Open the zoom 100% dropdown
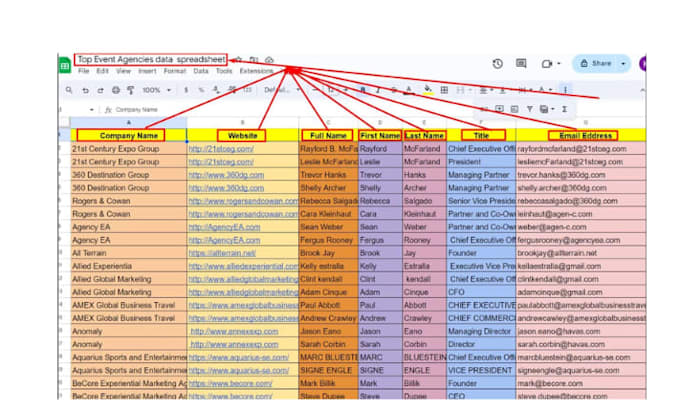Screen dimensions: 680x411 156,90
